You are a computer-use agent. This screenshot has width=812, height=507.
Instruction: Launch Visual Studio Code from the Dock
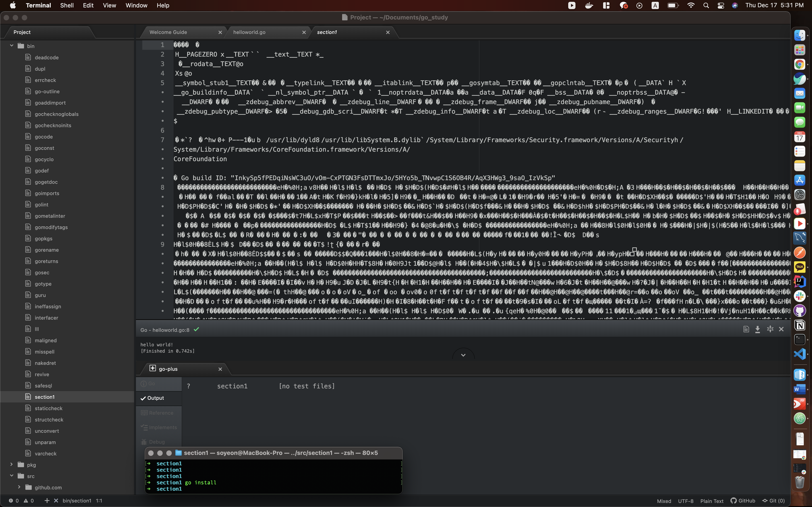800,354
